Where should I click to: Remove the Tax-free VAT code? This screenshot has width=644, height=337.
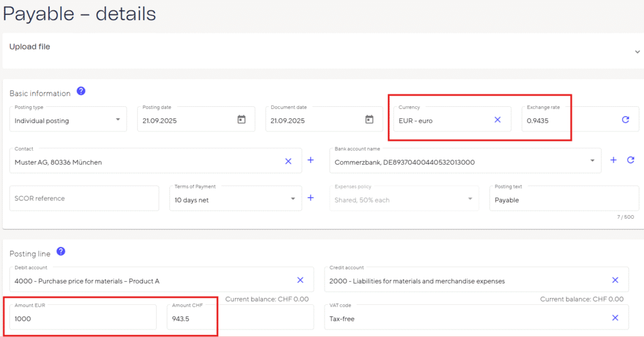pos(615,318)
